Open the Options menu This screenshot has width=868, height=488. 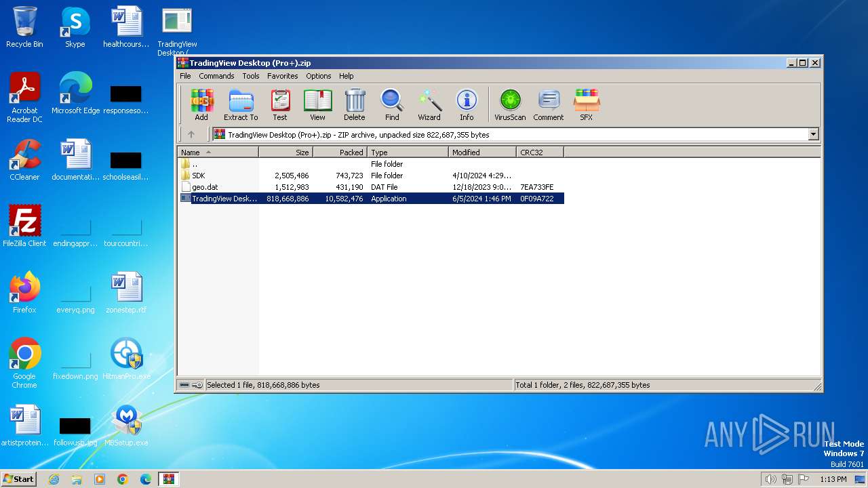[x=319, y=76]
